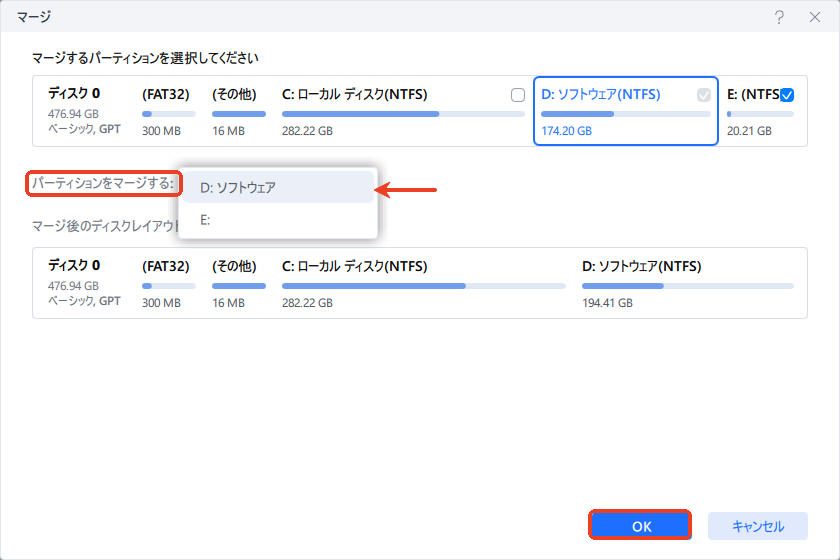Screen dimensions: 840x560
Task: Uncheck the E: partition checkbox
Action: (787, 96)
